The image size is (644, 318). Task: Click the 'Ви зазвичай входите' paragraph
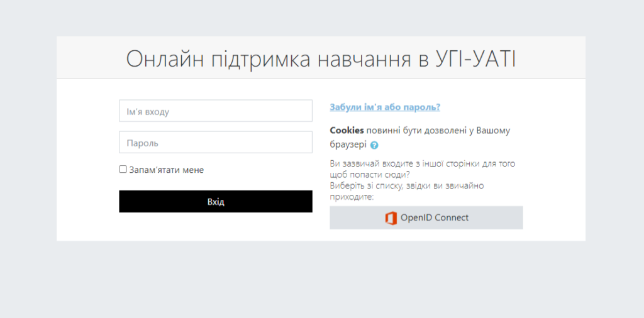pos(422,164)
